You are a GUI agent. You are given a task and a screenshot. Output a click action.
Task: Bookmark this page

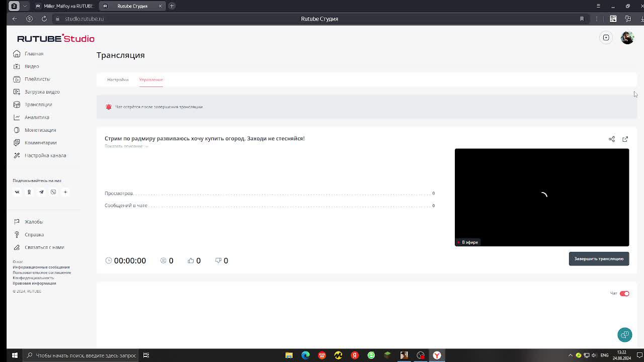tap(582, 19)
